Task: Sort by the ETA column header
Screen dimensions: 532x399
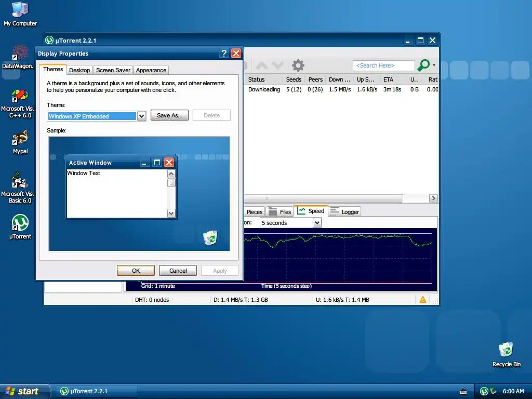Action: 394,79
